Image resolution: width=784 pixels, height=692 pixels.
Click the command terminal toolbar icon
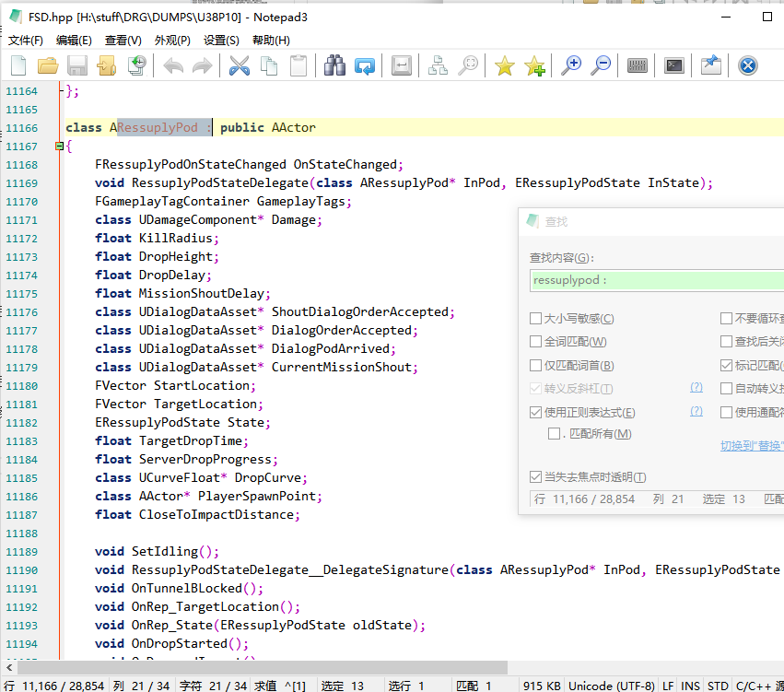(674, 65)
